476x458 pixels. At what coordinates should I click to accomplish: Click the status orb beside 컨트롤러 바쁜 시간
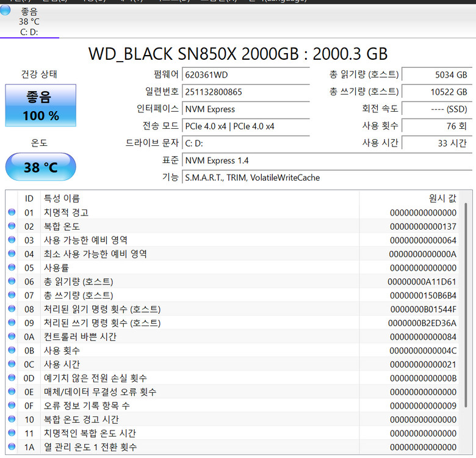[x=12, y=336]
